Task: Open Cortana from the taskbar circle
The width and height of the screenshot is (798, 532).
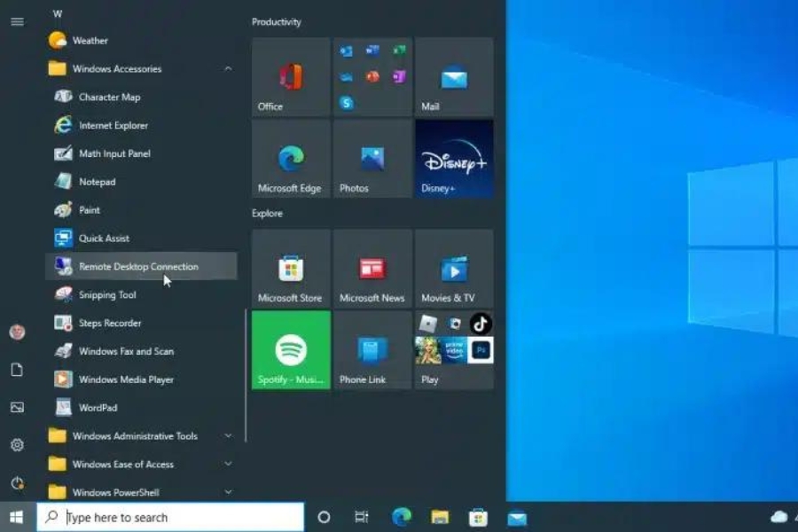Action: 324,517
